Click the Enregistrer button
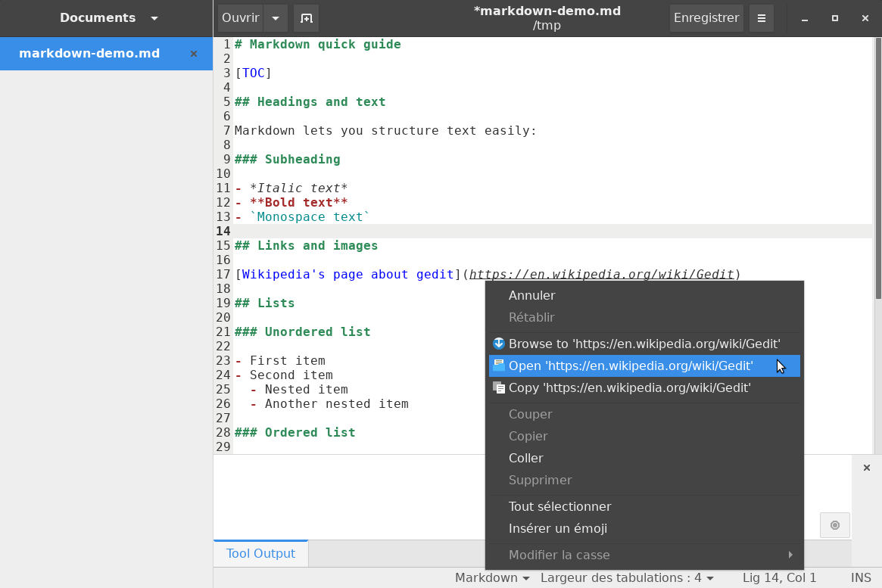Image resolution: width=882 pixels, height=588 pixels. [706, 18]
